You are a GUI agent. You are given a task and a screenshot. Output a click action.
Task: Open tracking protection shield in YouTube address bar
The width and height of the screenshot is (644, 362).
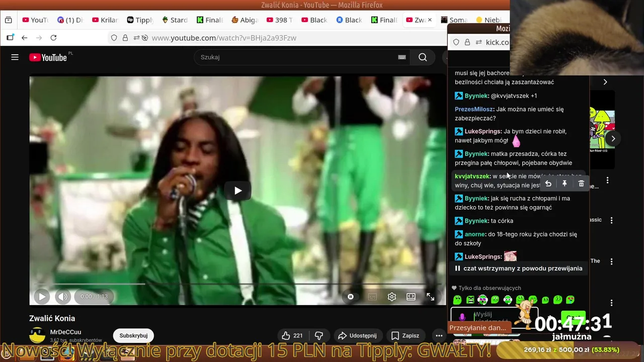coord(114,38)
